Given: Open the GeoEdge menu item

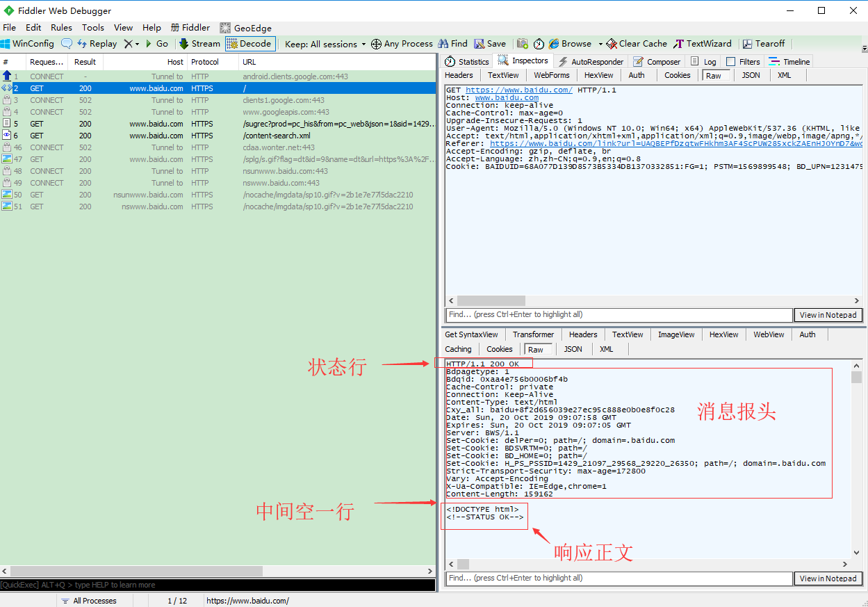Looking at the screenshot, I should [x=246, y=28].
